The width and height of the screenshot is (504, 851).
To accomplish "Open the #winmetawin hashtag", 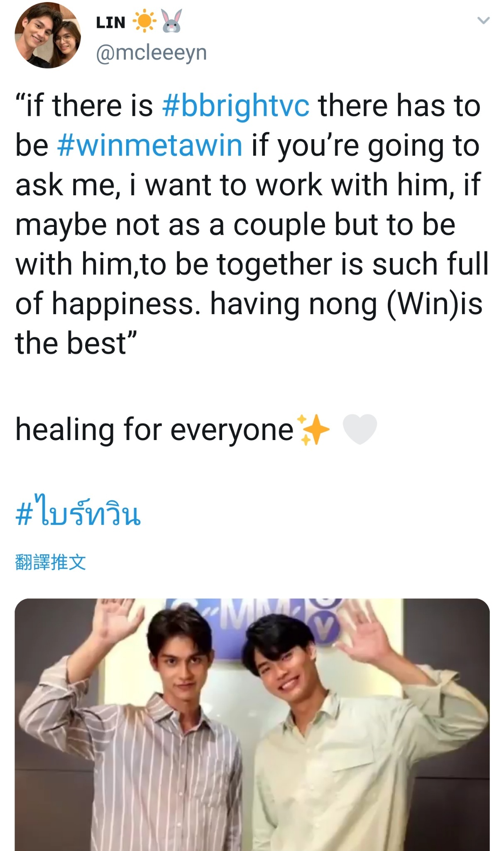I will pos(149,146).
